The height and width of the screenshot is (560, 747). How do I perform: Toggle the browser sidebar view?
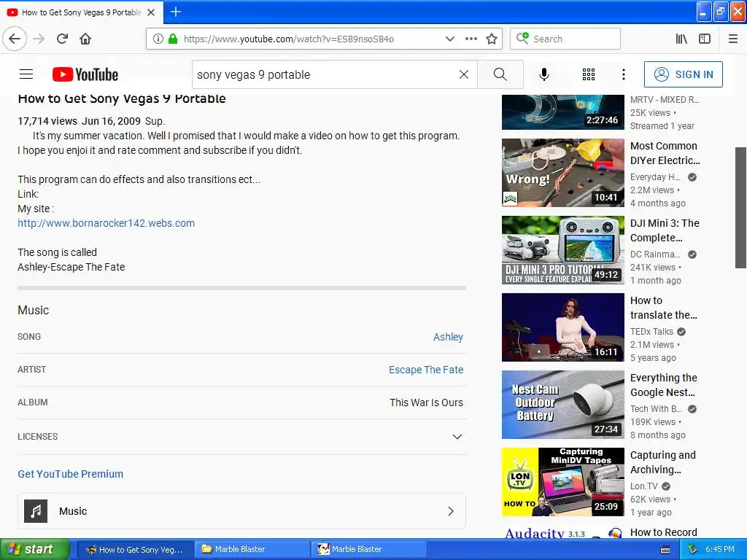705,39
